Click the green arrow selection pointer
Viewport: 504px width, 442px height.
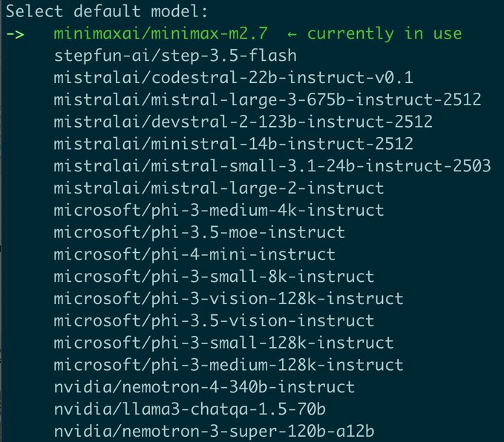coord(15,34)
